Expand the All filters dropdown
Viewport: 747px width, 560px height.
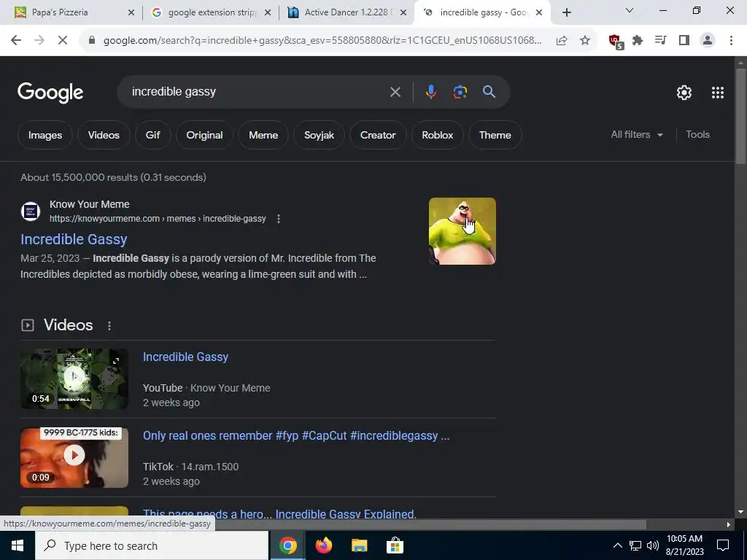coord(636,135)
